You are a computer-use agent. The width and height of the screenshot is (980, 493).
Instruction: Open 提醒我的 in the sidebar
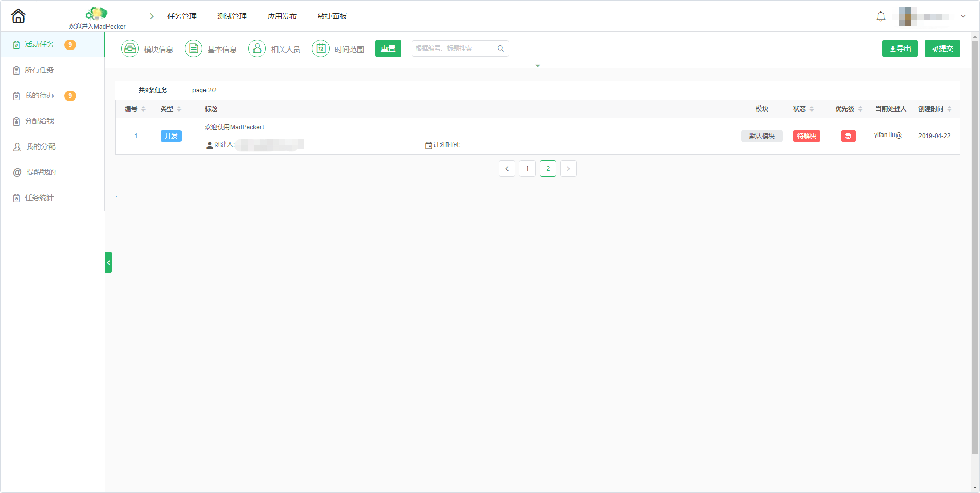52,172
